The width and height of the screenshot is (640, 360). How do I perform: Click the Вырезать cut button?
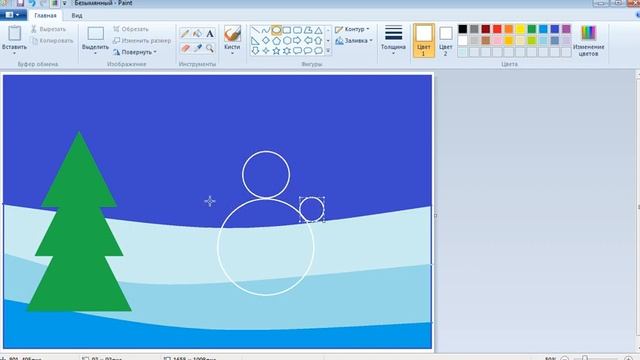[48, 29]
